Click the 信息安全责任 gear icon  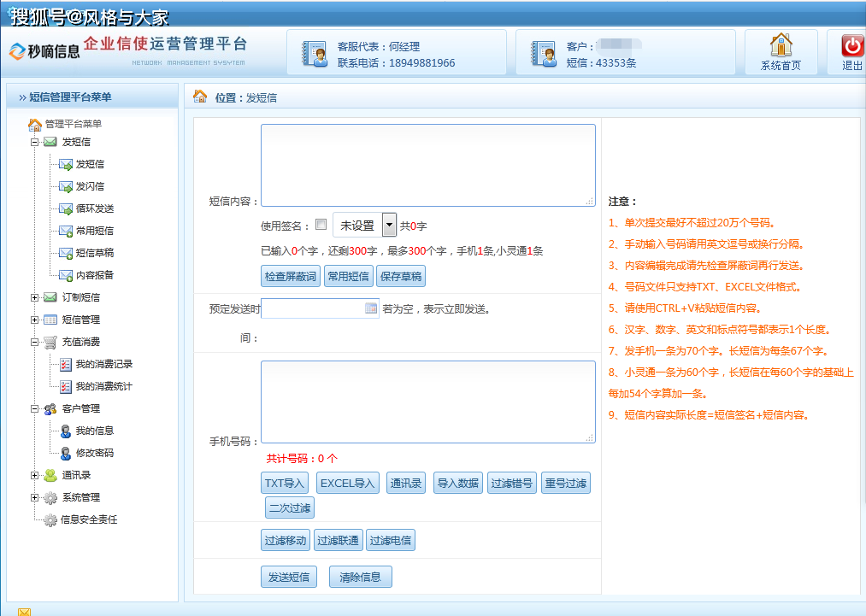click(x=50, y=520)
